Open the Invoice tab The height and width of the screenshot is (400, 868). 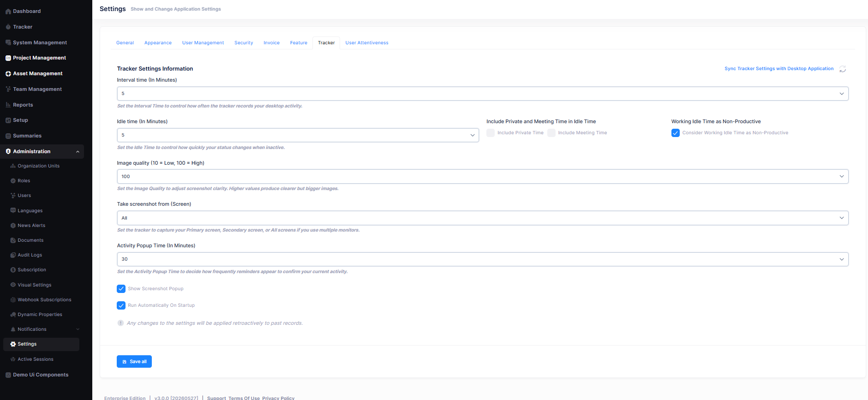271,43
